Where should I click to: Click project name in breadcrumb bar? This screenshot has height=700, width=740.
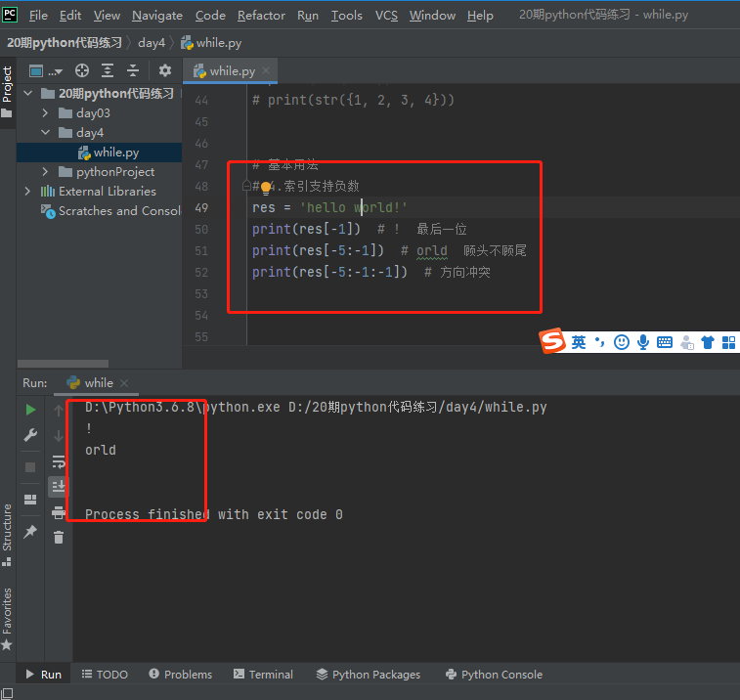65,43
